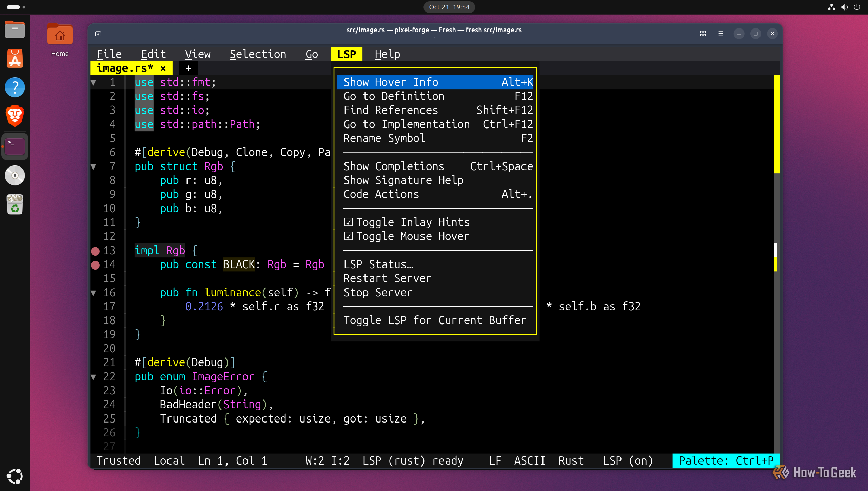Close the image.rs tab with the x
This screenshot has width=868, height=491.
[x=163, y=68]
